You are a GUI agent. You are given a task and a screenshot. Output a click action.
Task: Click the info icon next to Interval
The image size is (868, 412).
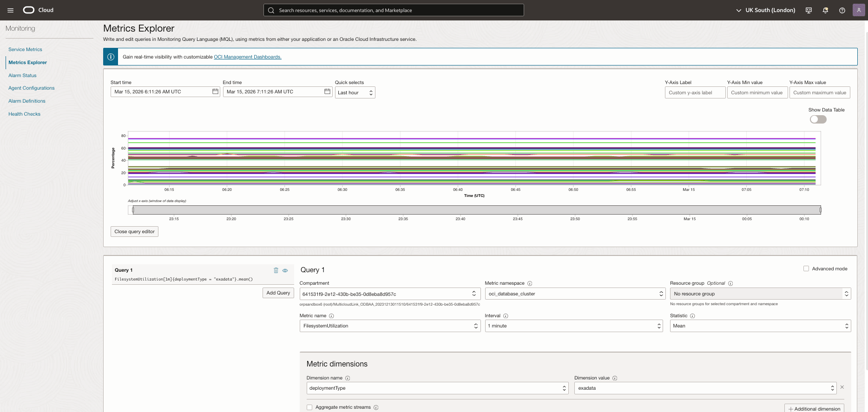pos(506,316)
